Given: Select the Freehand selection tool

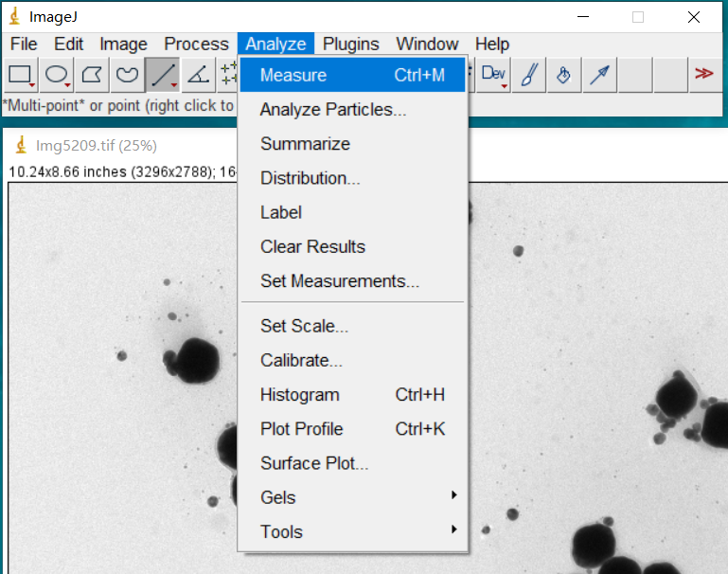Looking at the screenshot, I should tap(126, 74).
